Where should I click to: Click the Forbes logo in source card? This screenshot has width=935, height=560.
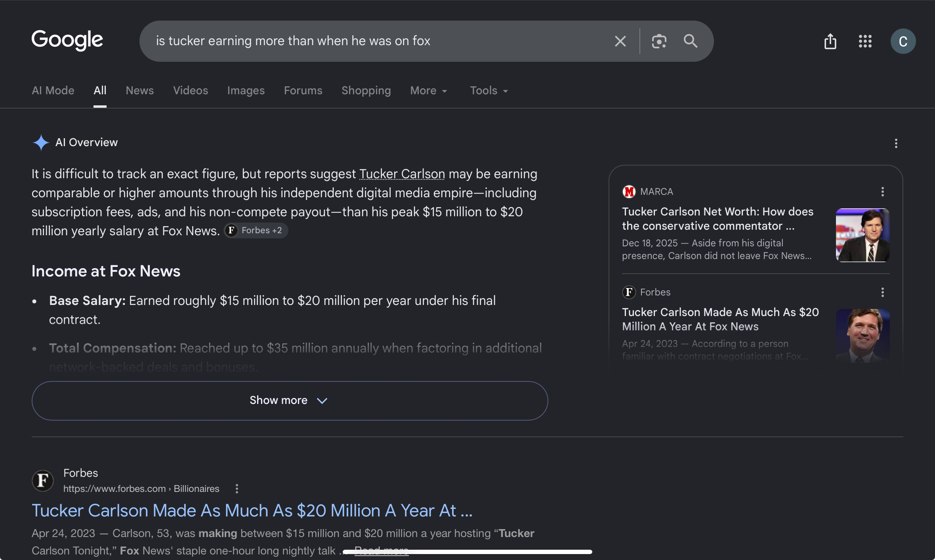pos(629,292)
